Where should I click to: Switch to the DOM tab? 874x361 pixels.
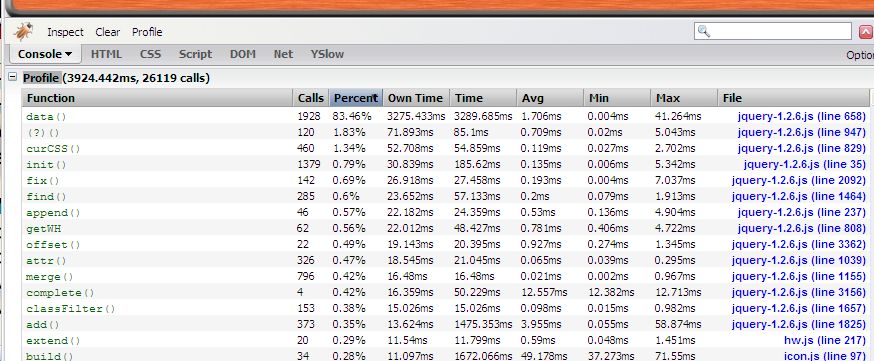point(243,54)
